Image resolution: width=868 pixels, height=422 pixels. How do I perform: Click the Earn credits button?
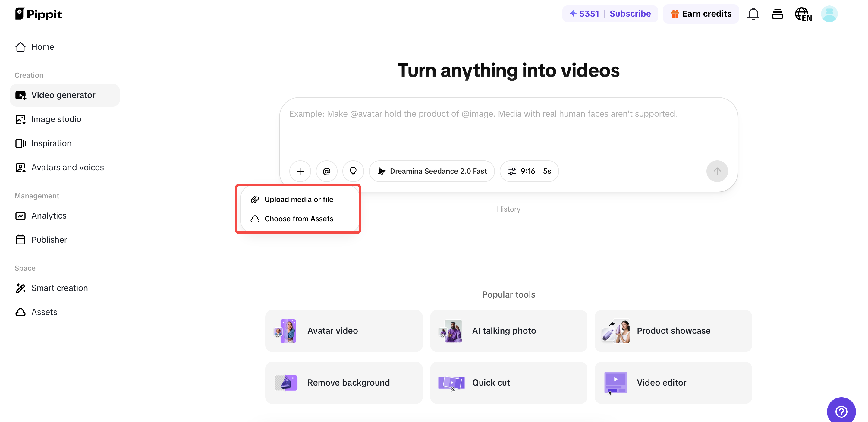[x=701, y=14]
